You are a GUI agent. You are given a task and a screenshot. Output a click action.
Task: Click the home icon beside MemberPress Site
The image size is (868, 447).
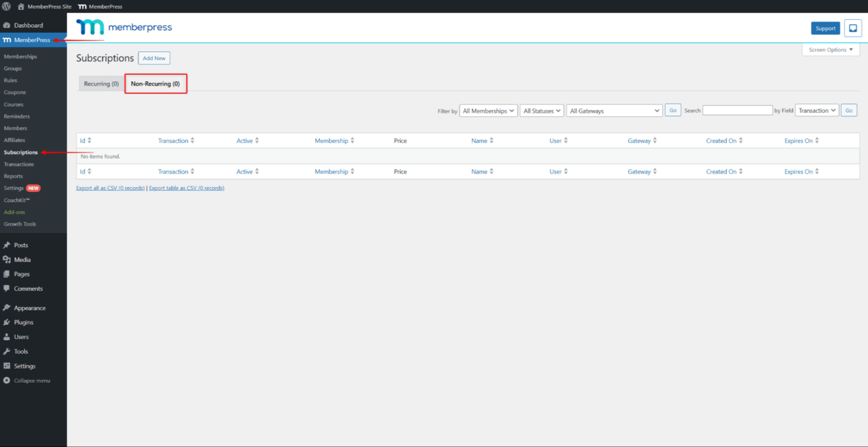[21, 6]
